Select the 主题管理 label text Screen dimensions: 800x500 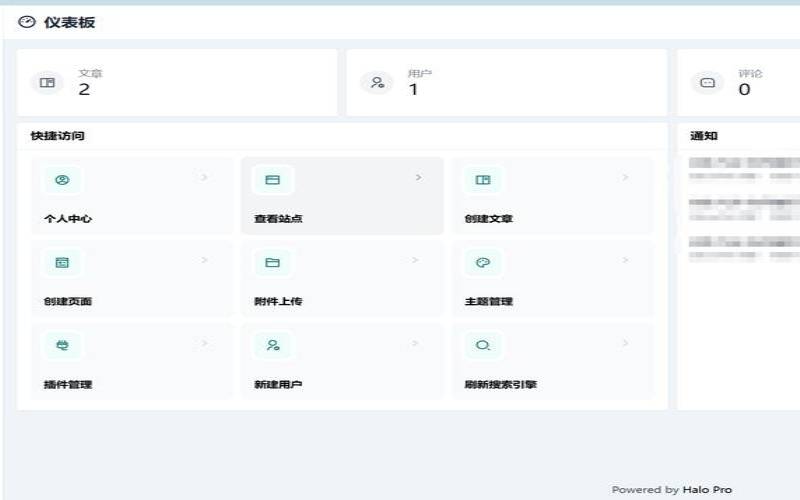tap(489, 301)
